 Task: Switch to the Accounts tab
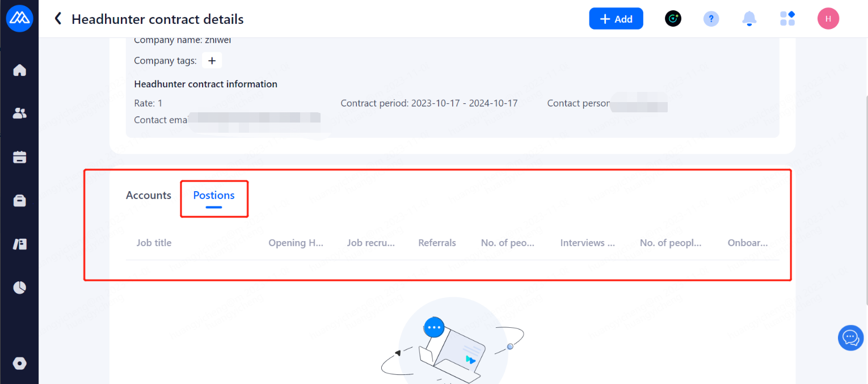149,195
